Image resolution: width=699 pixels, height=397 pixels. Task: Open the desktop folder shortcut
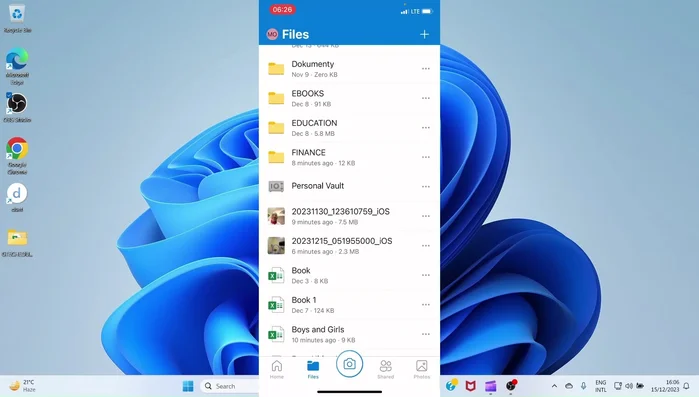[17, 242]
